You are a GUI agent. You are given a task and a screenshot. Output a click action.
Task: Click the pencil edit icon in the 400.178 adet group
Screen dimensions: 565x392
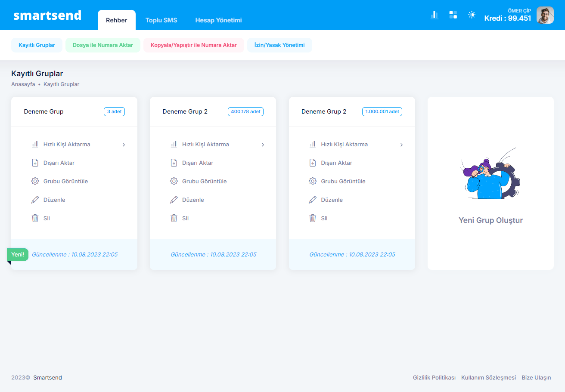[174, 200]
